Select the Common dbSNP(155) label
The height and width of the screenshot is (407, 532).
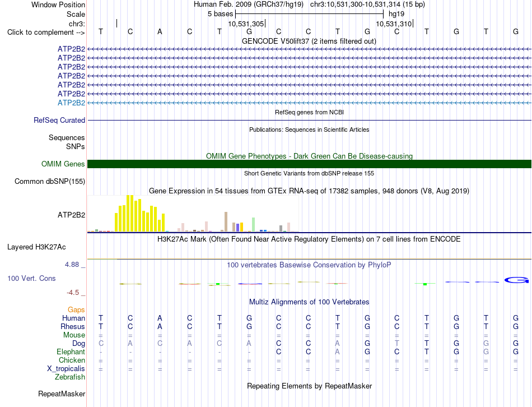(x=49, y=182)
